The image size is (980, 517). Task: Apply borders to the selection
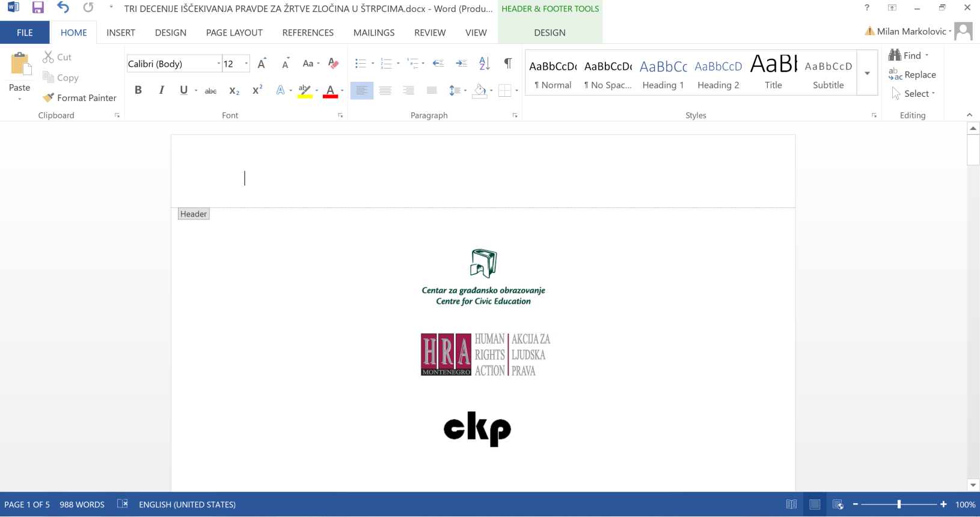tap(504, 91)
